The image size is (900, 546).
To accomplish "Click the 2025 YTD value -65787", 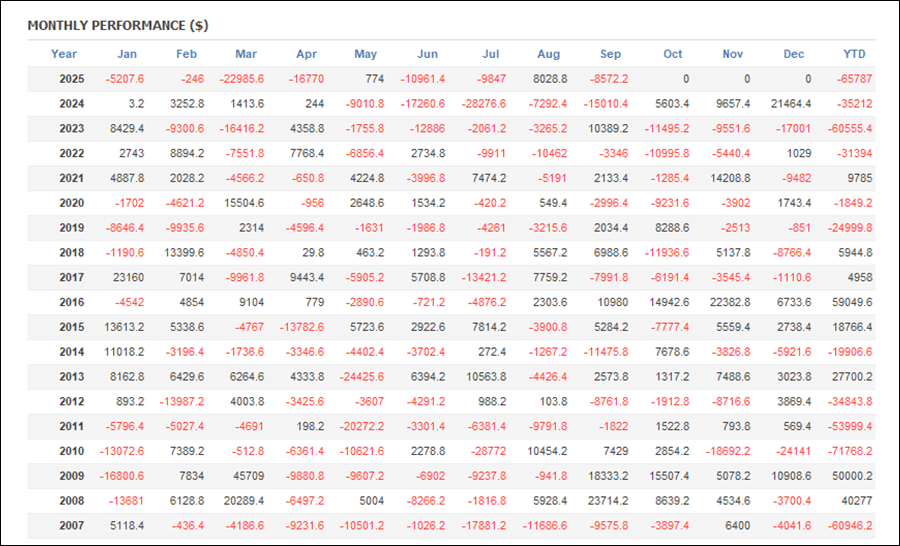I will coord(852,79).
